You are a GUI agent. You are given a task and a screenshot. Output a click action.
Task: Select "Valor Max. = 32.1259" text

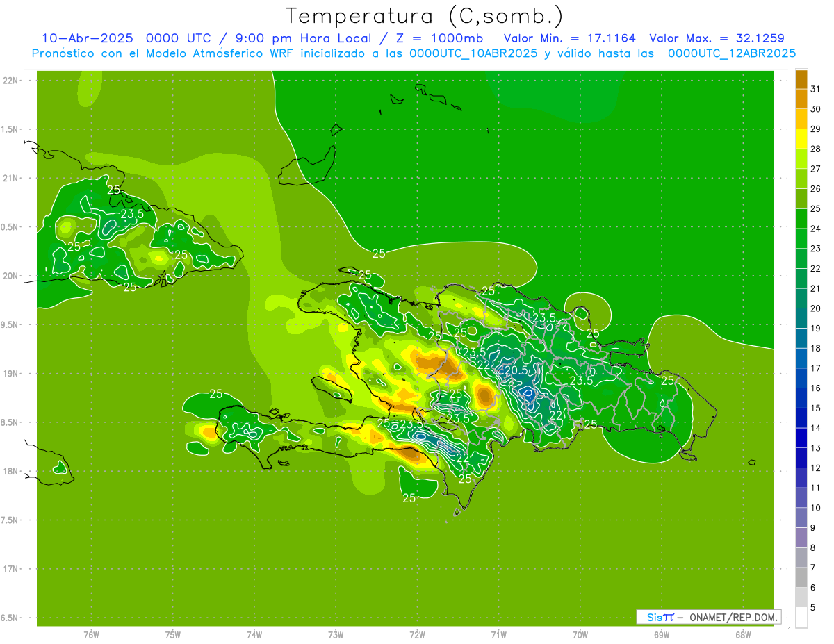[717, 38]
